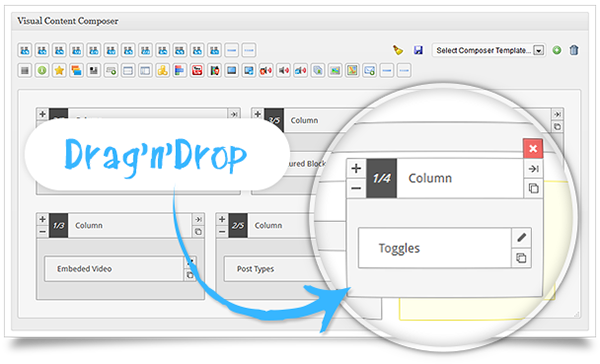Duplicate the 1/4 column with the copy icon
The width and height of the screenshot is (600, 364).
[533, 188]
